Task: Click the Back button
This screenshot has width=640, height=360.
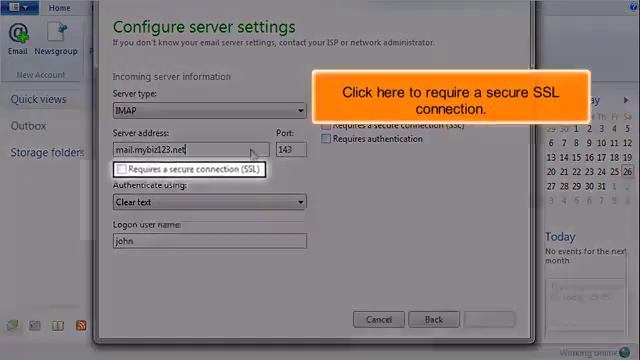Action: pos(433,319)
